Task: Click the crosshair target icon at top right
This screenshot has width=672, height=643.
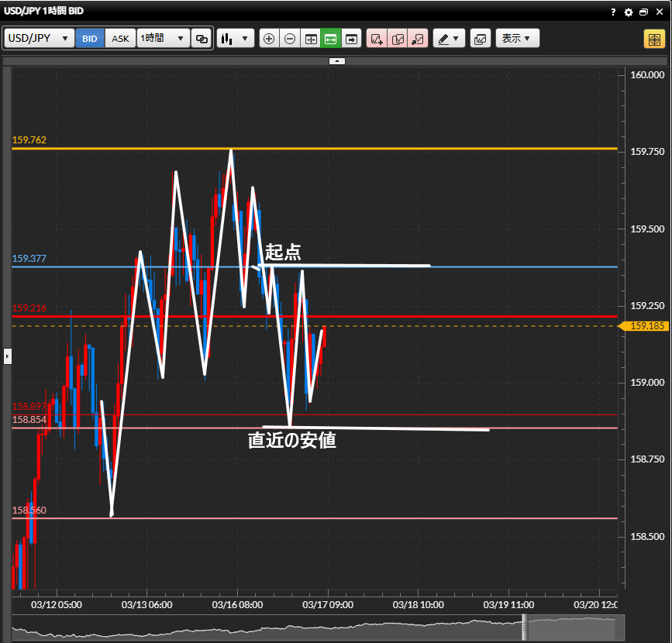Action: tap(653, 39)
